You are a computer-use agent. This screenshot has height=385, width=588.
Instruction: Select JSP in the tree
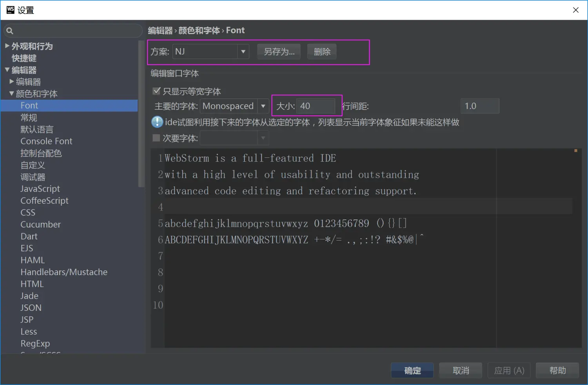pos(27,319)
